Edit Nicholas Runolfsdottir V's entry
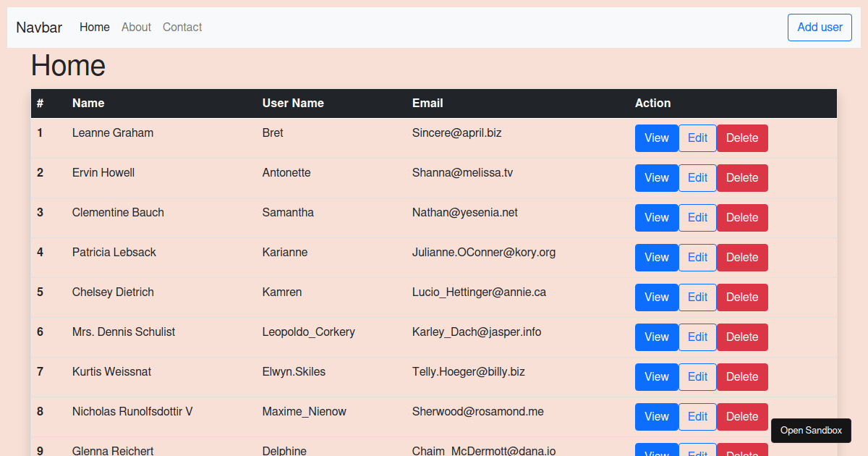The image size is (868, 456). (697, 417)
